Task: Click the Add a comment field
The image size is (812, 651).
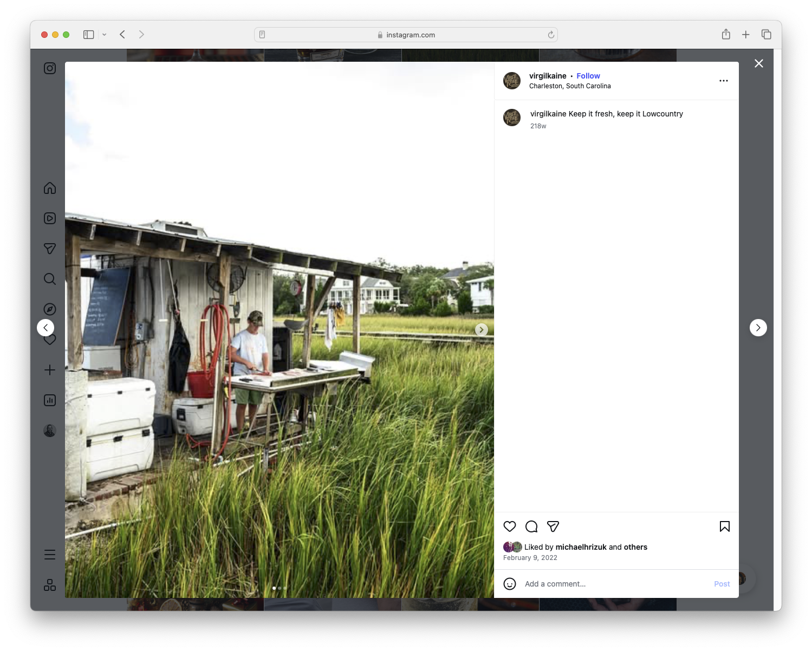Action: point(615,584)
